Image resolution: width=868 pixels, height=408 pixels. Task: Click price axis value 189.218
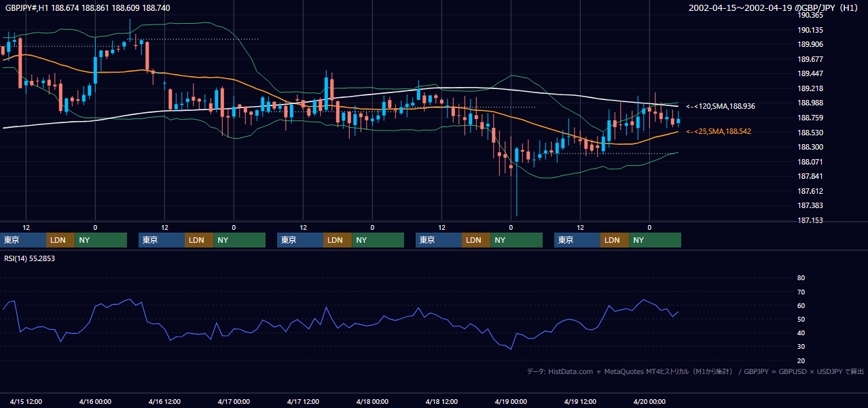pos(810,88)
